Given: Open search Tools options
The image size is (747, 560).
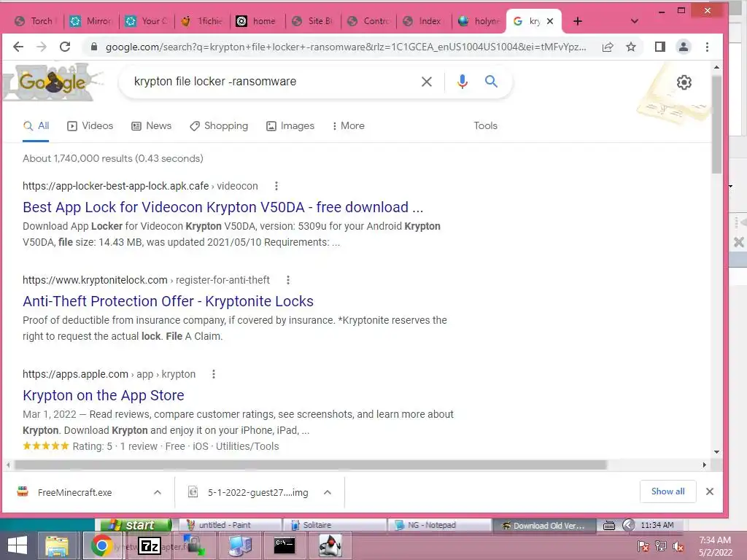Looking at the screenshot, I should coord(485,125).
